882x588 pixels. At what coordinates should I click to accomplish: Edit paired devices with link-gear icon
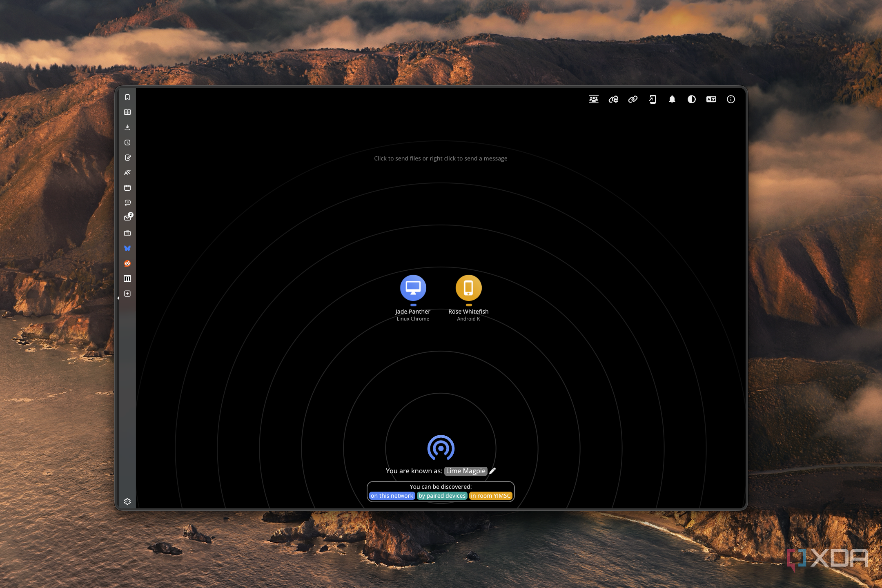coord(613,99)
